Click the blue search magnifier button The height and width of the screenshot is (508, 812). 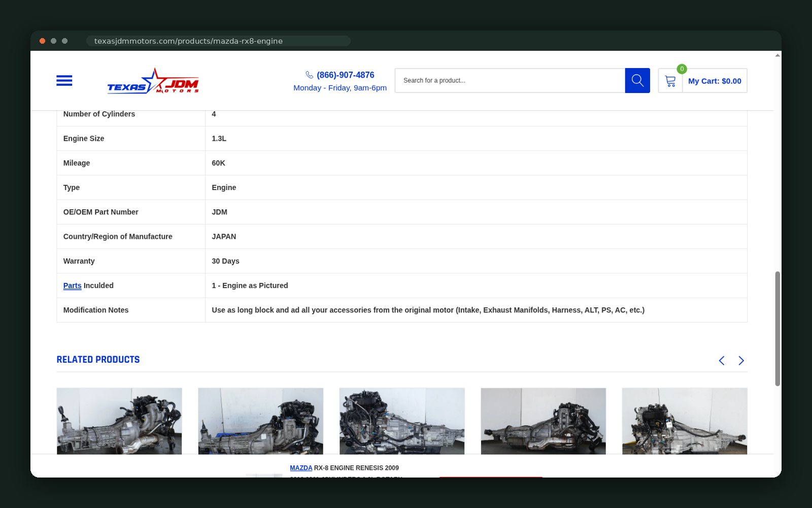click(637, 80)
